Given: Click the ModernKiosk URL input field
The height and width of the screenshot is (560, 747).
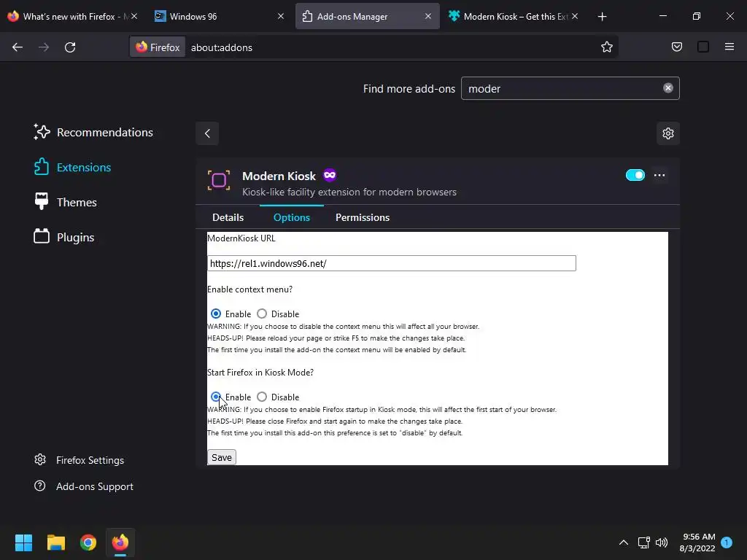Looking at the screenshot, I should pos(391,263).
